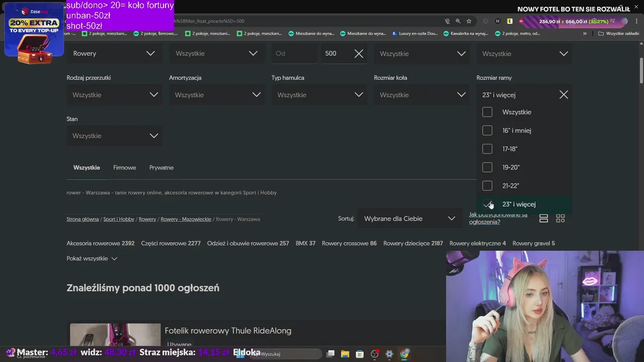Image resolution: width=644 pixels, height=362 pixels.
Task: Open the Amortyzacja dropdown
Action: click(217, 95)
